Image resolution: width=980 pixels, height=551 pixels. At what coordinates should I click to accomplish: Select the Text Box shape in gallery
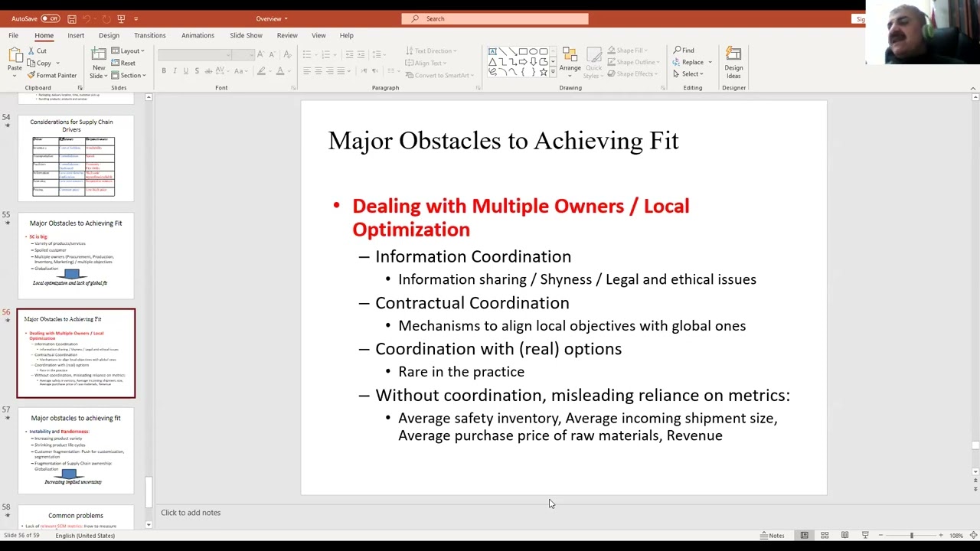point(493,51)
